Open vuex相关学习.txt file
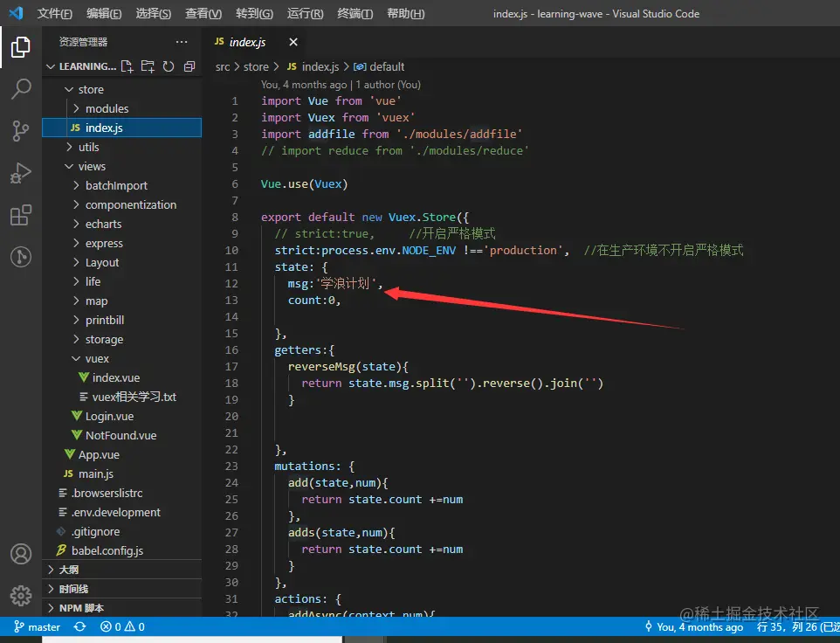Screen dimensions: 840x643 tap(121, 397)
